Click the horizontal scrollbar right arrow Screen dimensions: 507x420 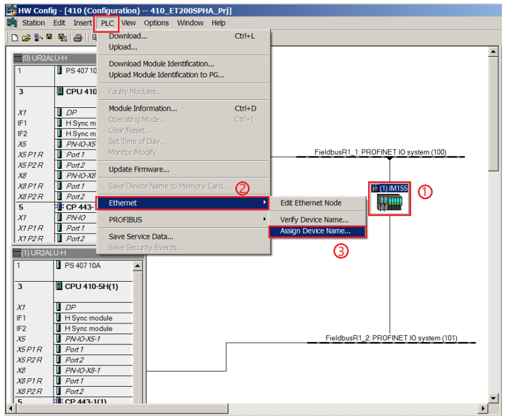483,408
